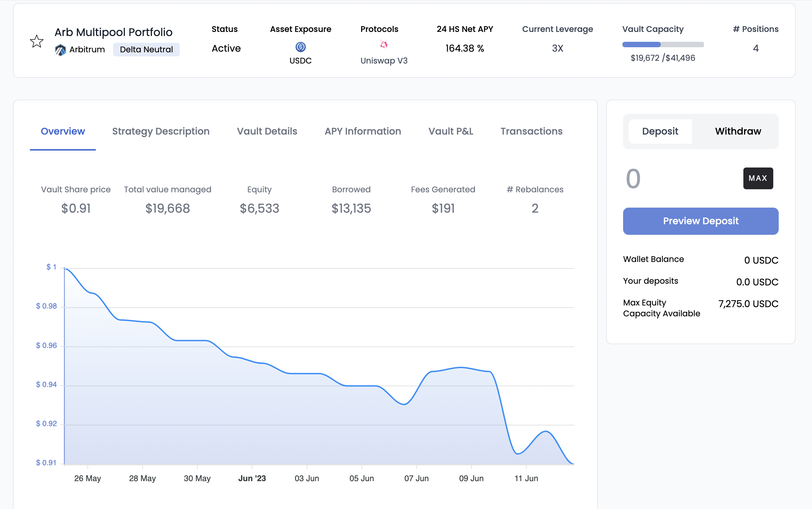
Task: View the Vault P&L tab
Action: [x=451, y=131]
